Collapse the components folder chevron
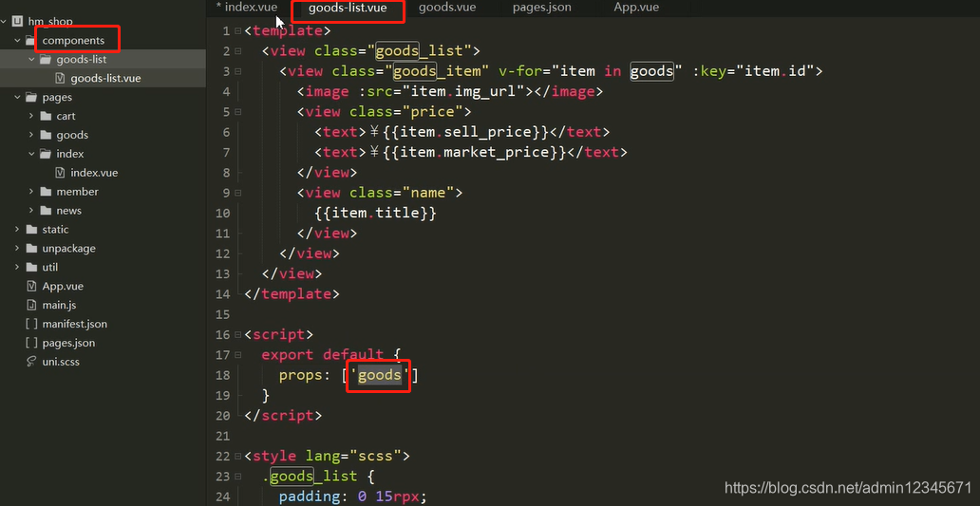 coord(17,41)
